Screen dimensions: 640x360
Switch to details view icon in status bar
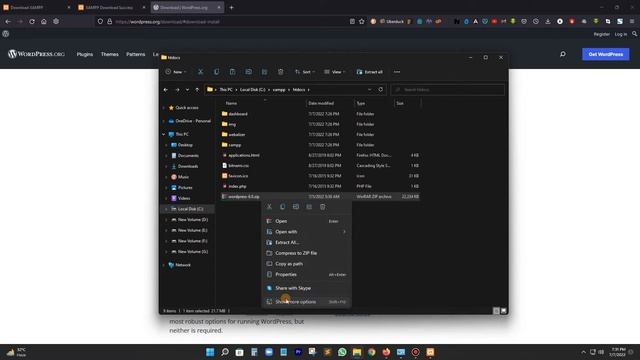496,311
